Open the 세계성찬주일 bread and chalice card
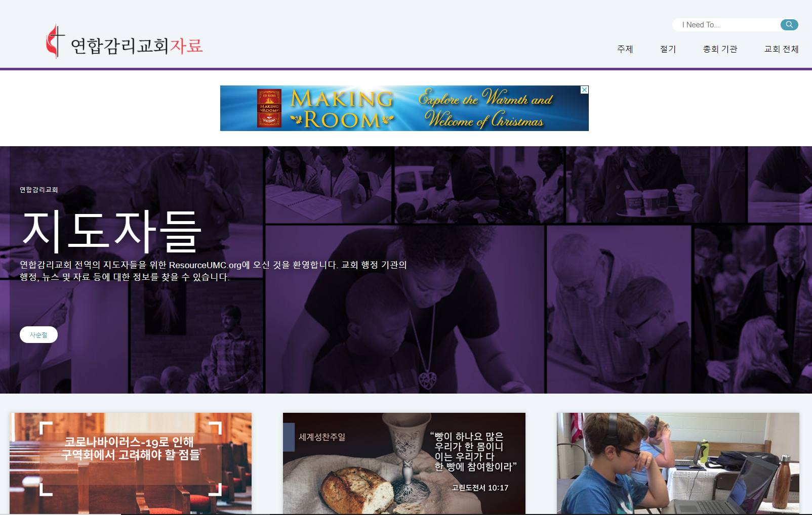This screenshot has width=812, height=515. [403, 462]
